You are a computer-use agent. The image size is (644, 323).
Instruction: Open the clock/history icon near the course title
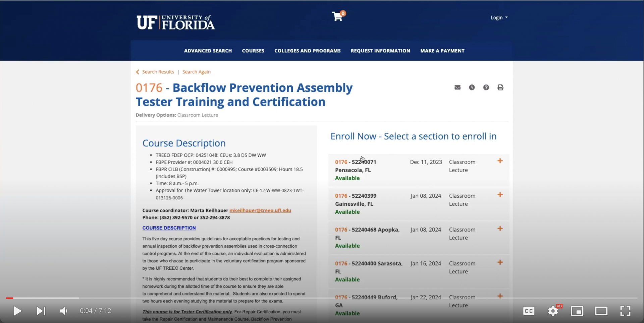(472, 87)
